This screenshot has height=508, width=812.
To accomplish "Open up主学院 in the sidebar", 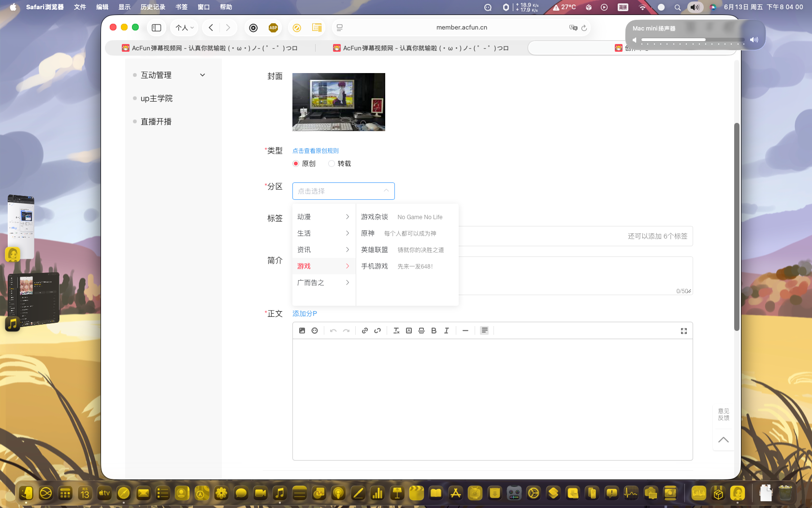I will point(157,98).
